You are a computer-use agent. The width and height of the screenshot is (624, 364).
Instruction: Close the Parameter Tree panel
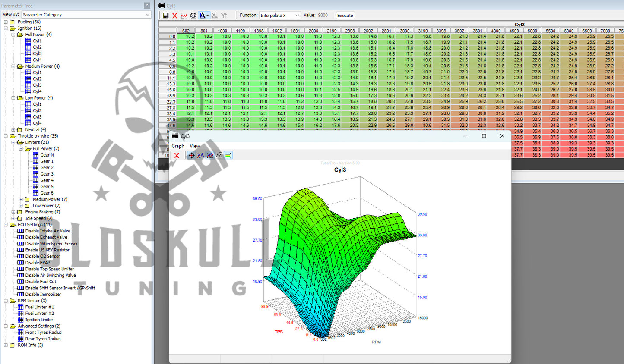147,6
